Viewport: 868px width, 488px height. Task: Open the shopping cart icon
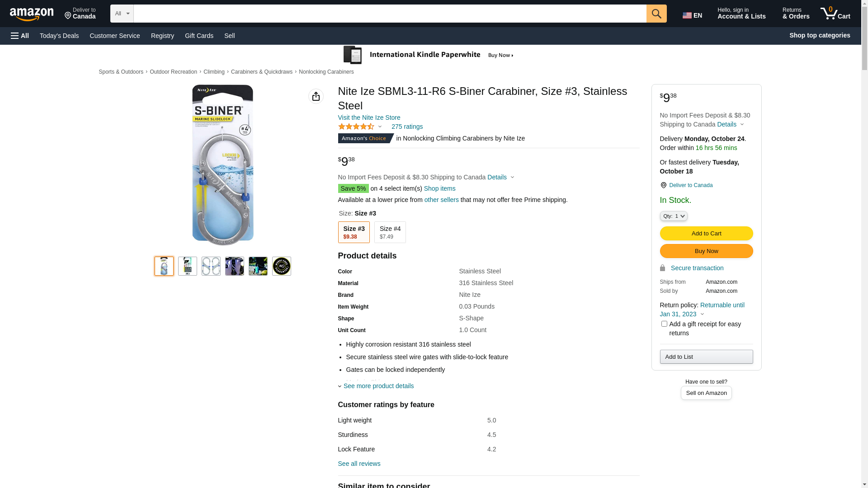[835, 14]
